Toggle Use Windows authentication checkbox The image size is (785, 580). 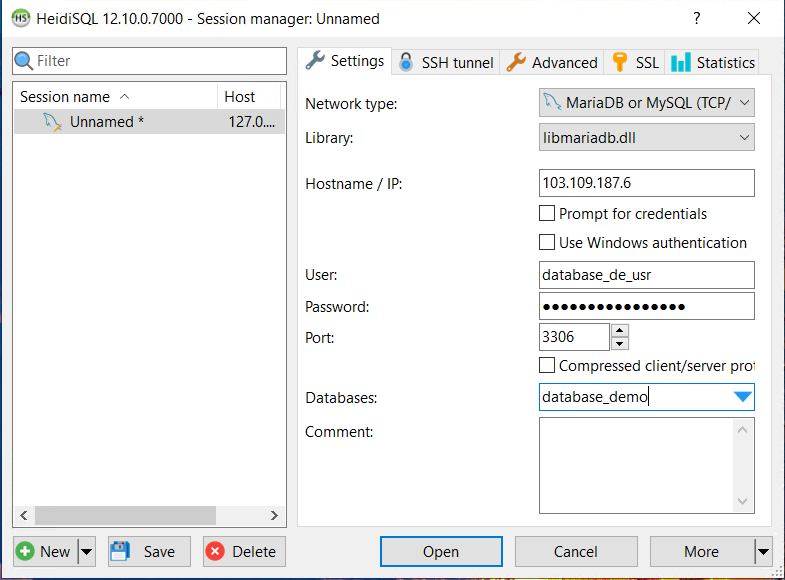click(x=547, y=242)
